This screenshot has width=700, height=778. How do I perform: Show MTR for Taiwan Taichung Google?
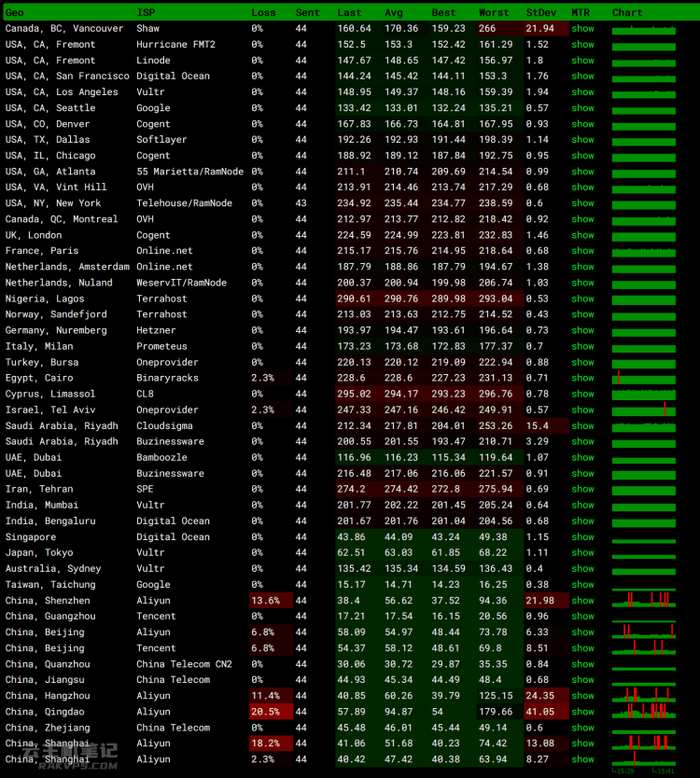tap(582, 585)
